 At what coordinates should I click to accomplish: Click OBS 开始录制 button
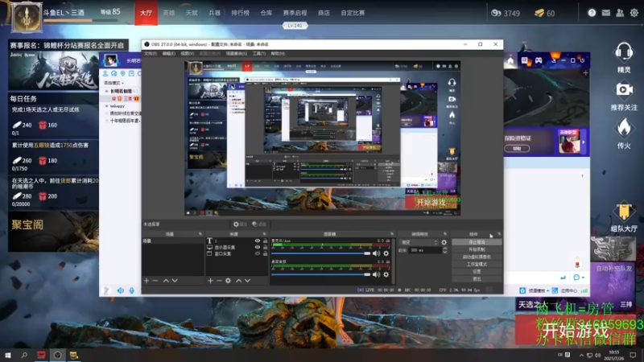[x=477, y=249]
